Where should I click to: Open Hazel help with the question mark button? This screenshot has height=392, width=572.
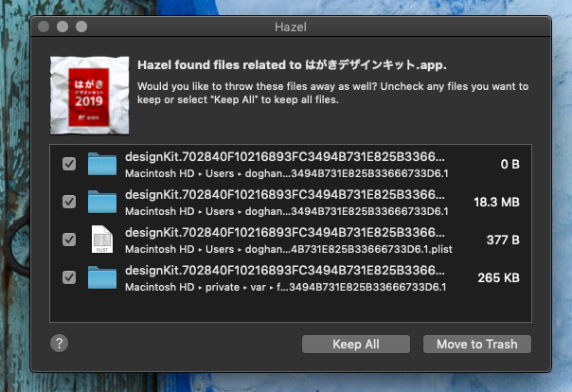(59, 344)
